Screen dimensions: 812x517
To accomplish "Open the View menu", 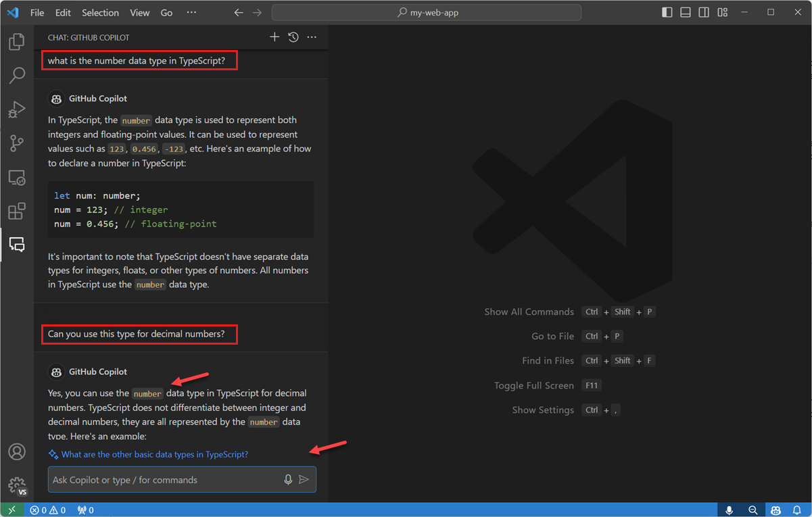I will click(140, 13).
